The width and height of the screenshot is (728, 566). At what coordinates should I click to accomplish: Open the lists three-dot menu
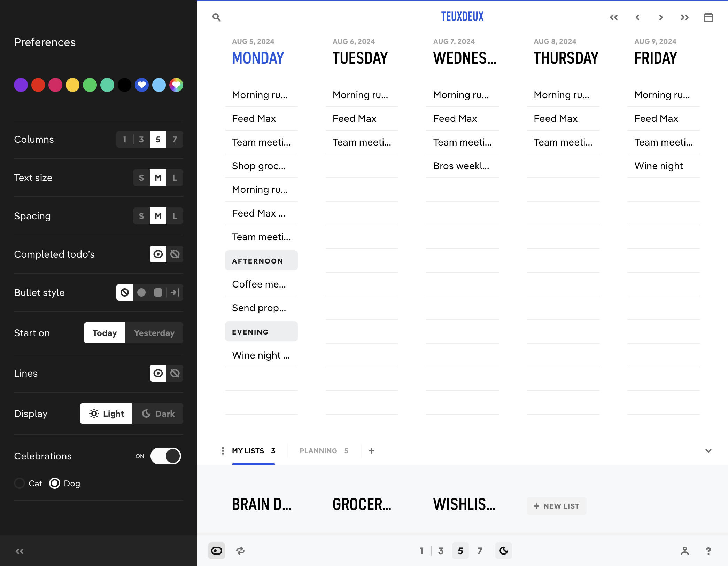[223, 451]
